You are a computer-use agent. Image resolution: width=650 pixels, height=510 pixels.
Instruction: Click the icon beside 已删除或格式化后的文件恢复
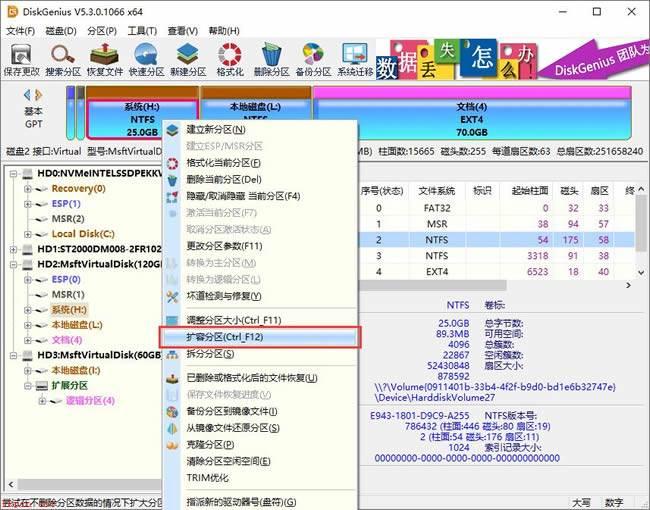coord(172,378)
